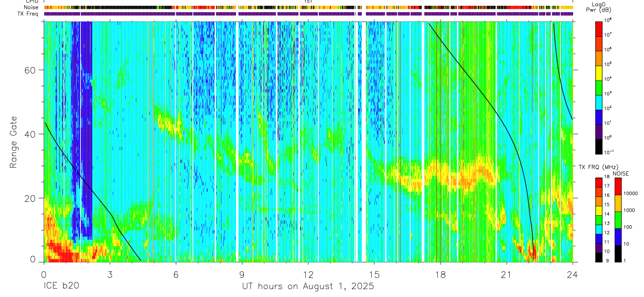644x297 pixels.
Task: Click the 'Noise' row label at top left
Action: pos(31,8)
